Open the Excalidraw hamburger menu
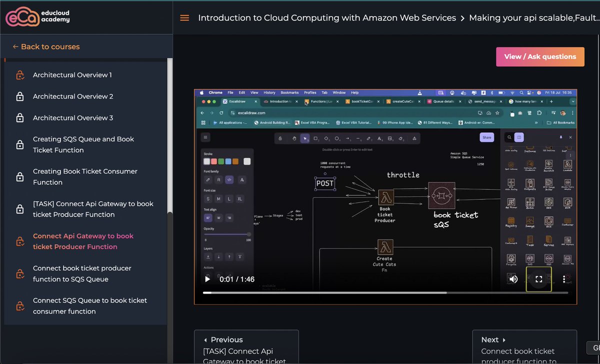This screenshot has width=600, height=364. (205, 137)
